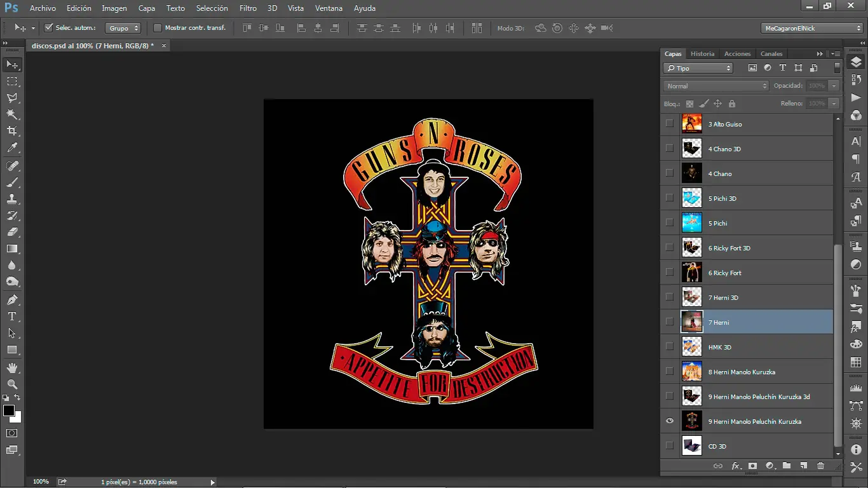The width and height of the screenshot is (868, 488).
Task: Select the Eyedropper tool
Action: (x=12, y=147)
